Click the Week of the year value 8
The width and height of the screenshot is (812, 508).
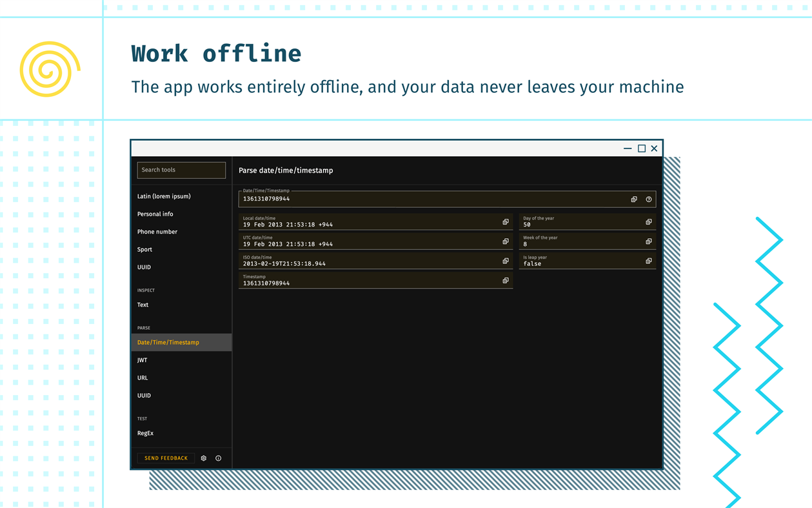(525, 245)
